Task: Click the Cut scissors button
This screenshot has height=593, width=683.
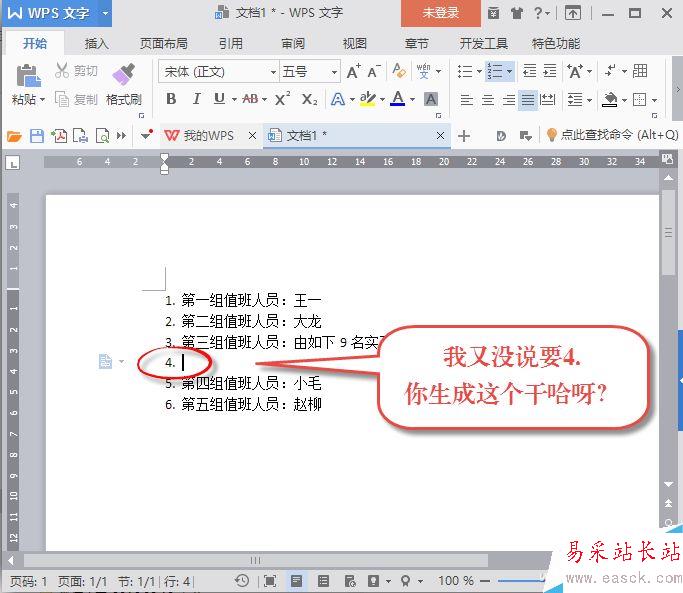Action: pyautogui.click(x=76, y=71)
